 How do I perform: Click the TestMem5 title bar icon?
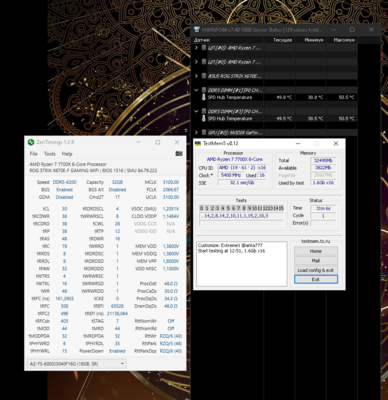[198, 143]
